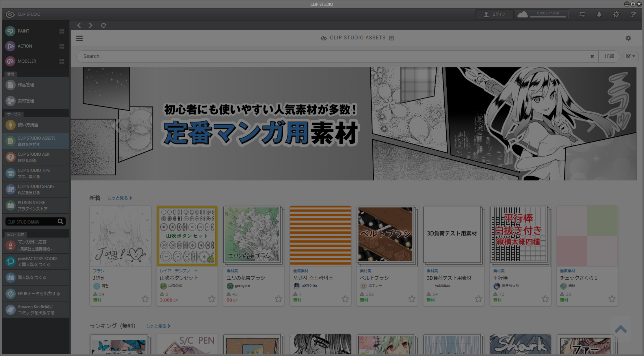Image resolution: width=644 pixels, height=356 pixels.
Task: Open the ベルトブラシ thumbnail
Action: coord(387,236)
